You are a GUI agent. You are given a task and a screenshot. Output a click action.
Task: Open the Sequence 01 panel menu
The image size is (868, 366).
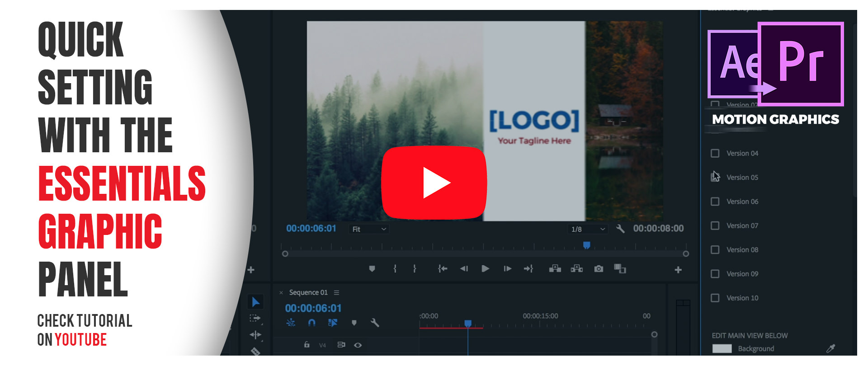pos(336,293)
